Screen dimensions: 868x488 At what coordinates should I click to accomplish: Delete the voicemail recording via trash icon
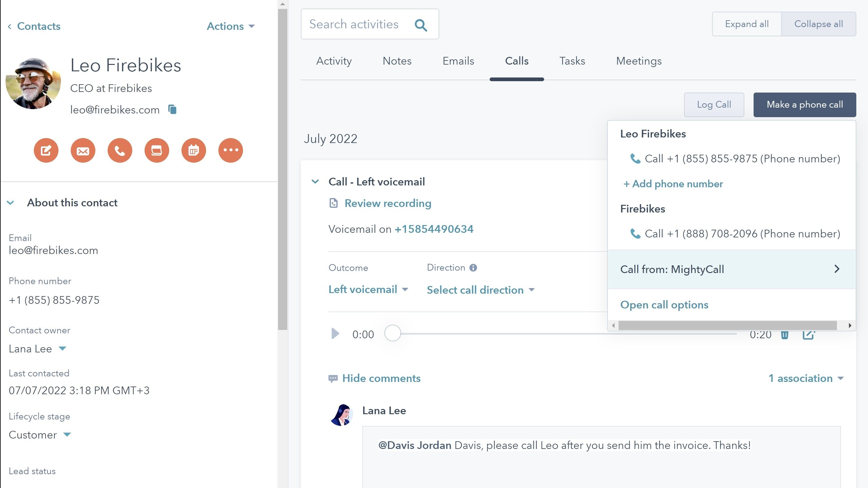point(784,335)
